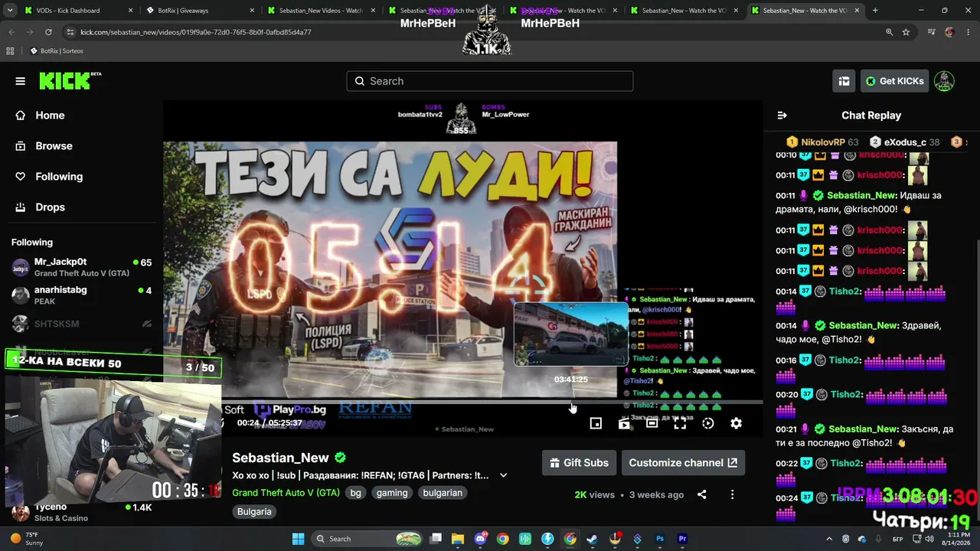Viewport: 980px width, 551px height.
Task: Open the zoom indicator in address bar
Action: 889,32
